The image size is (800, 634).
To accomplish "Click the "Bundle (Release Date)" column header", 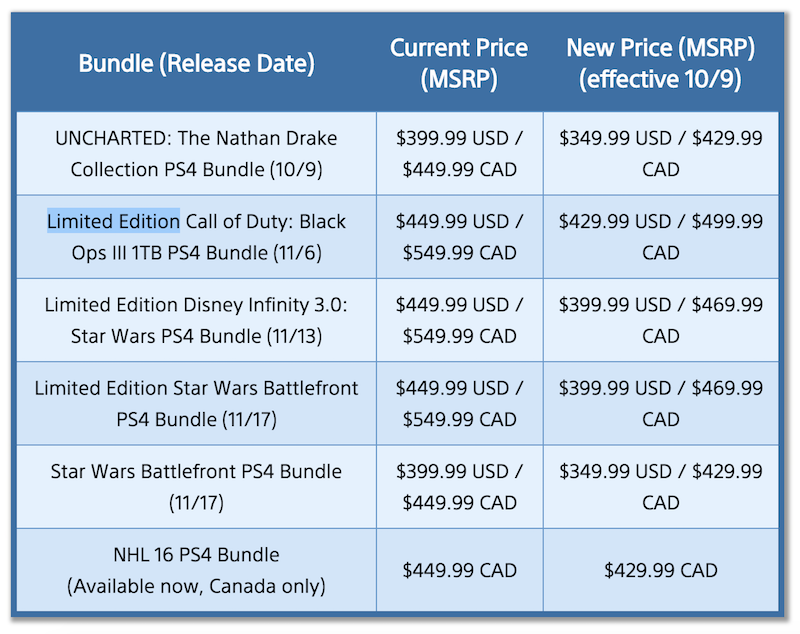I will [196, 64].
